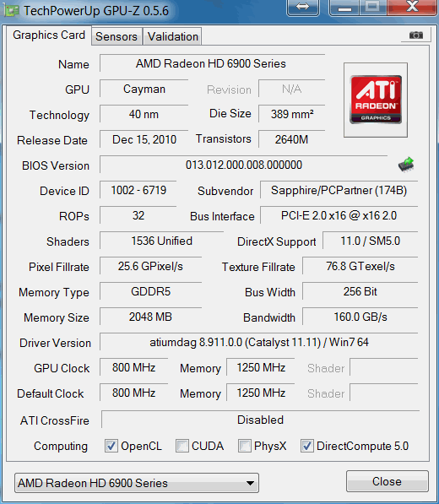Click the Driver Version field
This screenshot has height=504, width=439.
tap(258, 342)
